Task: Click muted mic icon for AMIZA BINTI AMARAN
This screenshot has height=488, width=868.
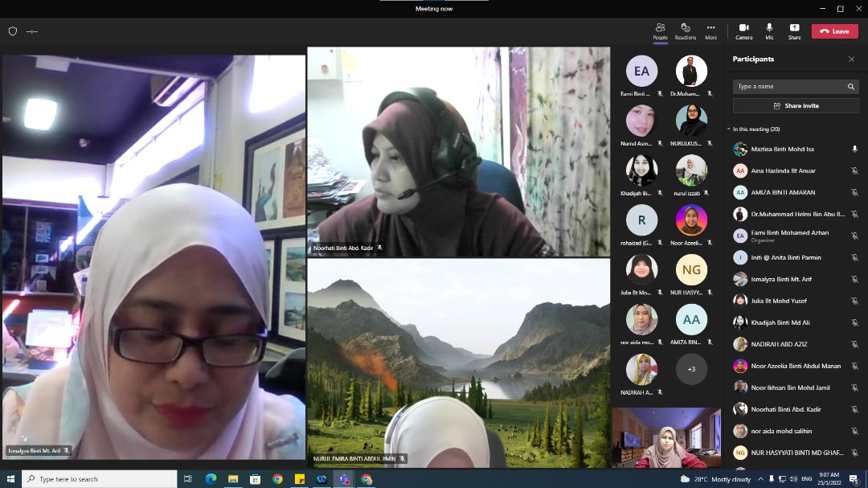Action: [x=854, y=192]
